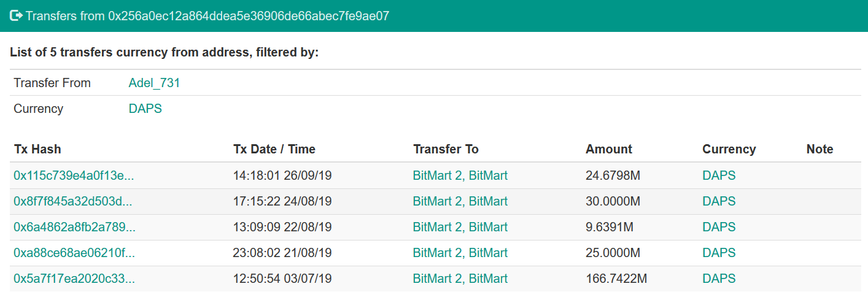This screenshot has height=308, width=868.
Task: Click DAPS currency in the 24.6798M row
Action: (719, 175)
